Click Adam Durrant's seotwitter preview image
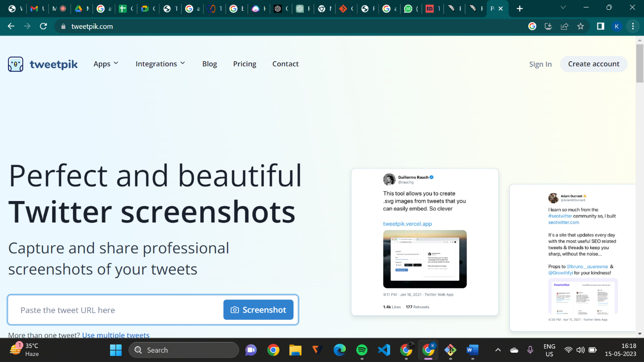Image resolution: width=644 pixels, height=362 pixels. point(583,296)
